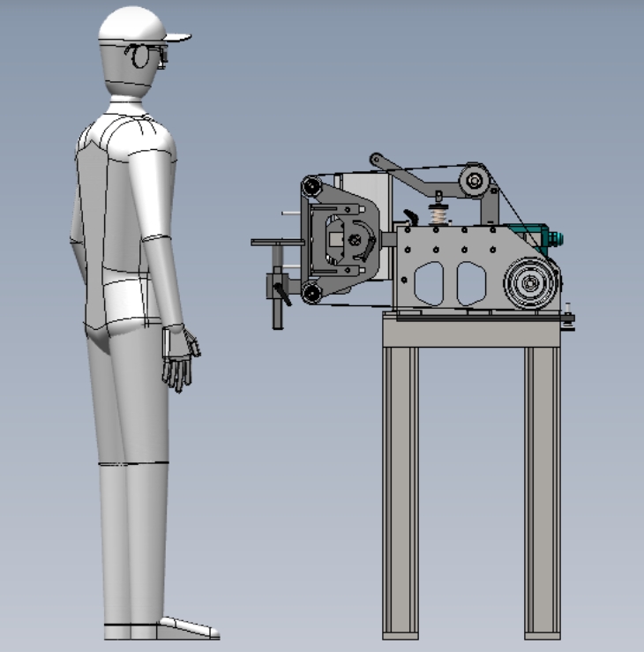Screen dimensions: 644x652
Task: Pick the top front contact roller
Action: pyautogui.click(x=311, y=186)
